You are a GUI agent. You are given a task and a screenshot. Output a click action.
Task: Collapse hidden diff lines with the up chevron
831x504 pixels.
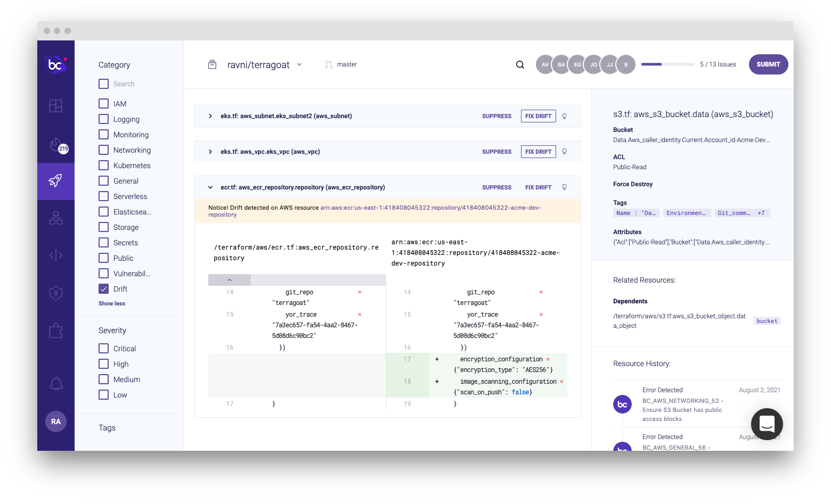click(230, 280)
